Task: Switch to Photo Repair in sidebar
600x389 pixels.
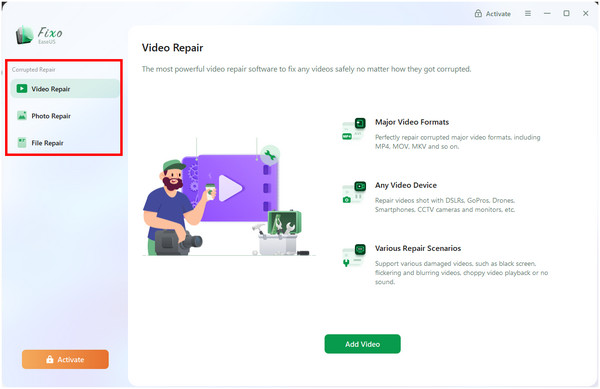Action: click(65, 116)
